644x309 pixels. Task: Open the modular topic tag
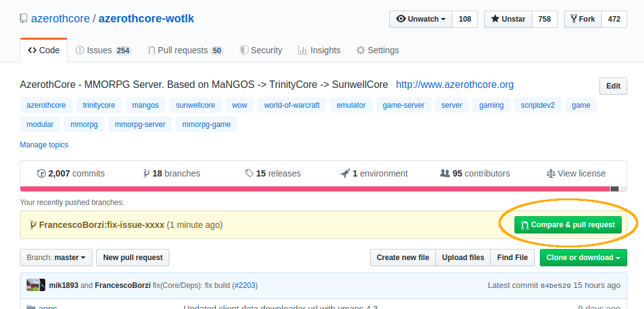pyautogui.click(x=40, y=124)
